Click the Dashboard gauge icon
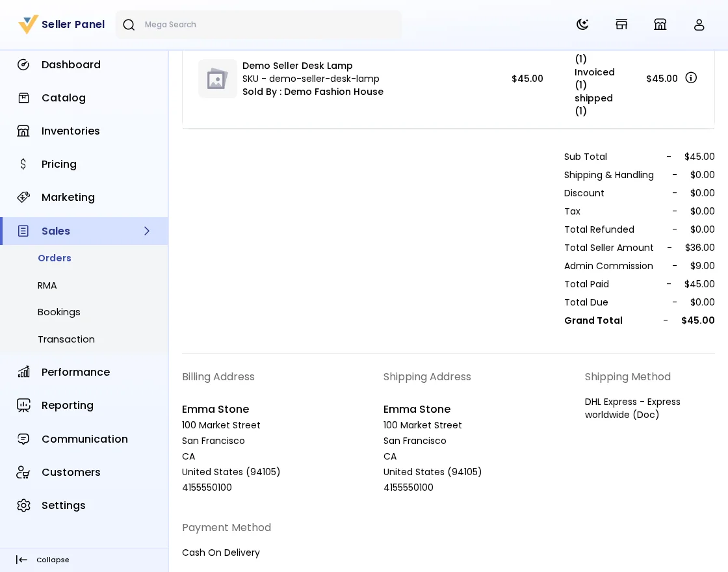The height and width of the screenshot is (572, 728). click(x=23, y=64)
